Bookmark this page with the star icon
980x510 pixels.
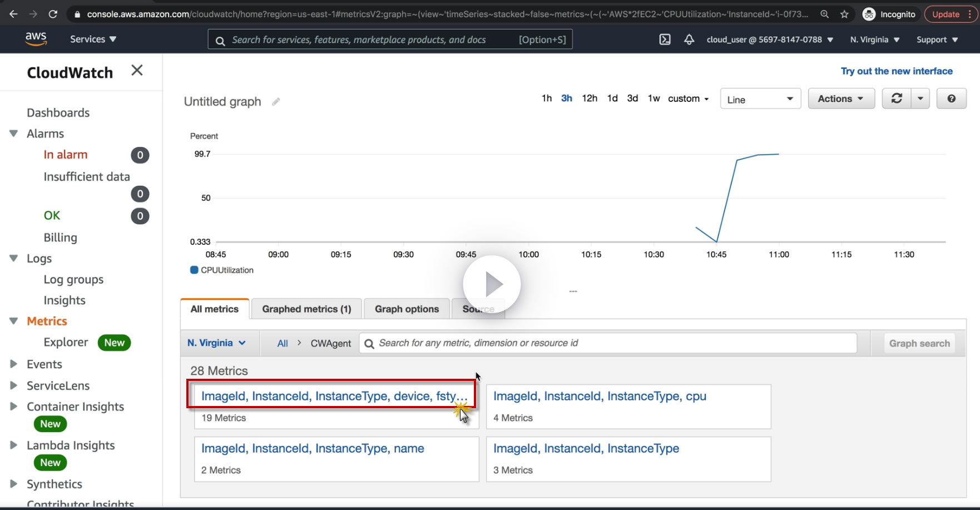(x=844, y=14)
